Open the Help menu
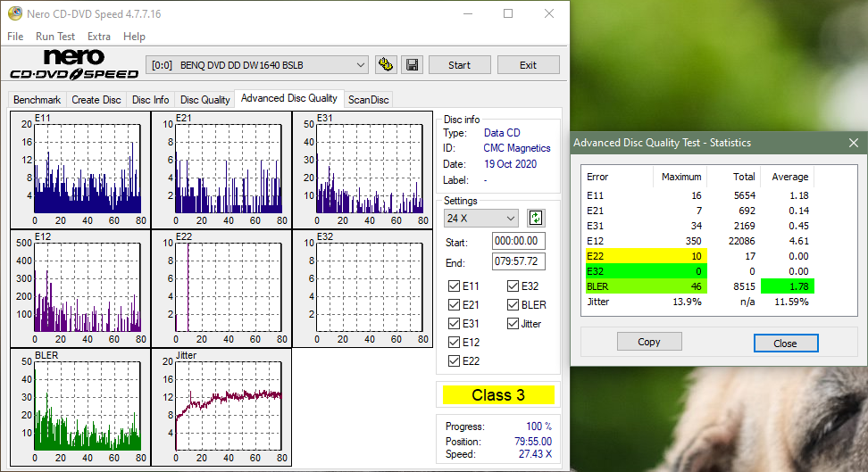The height and width of the screenshot is (472, 868). click(x=134, y=37)
